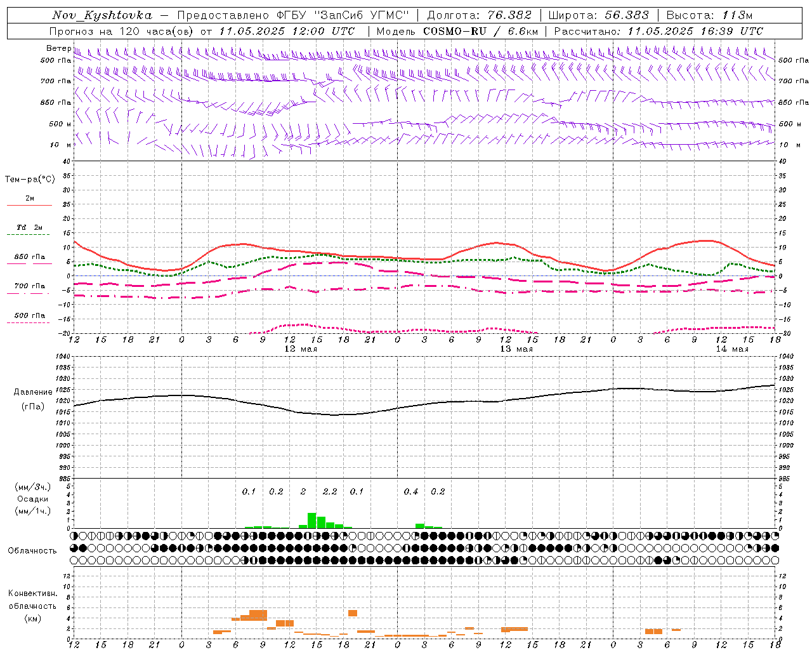The width and height of the screenshot is (812, 650).
Task: Click the Давление pressure panel label
Action: pyautogui.click(x=33, y=392)
